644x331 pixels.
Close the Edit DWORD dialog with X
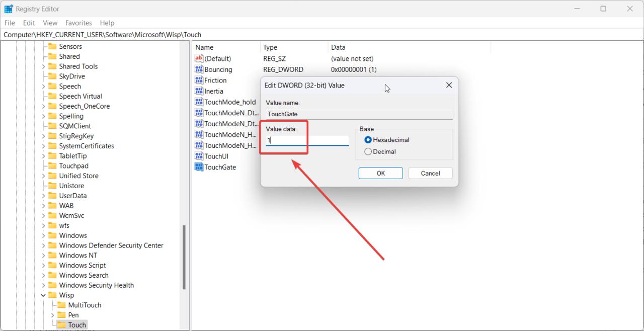[449, 86]
